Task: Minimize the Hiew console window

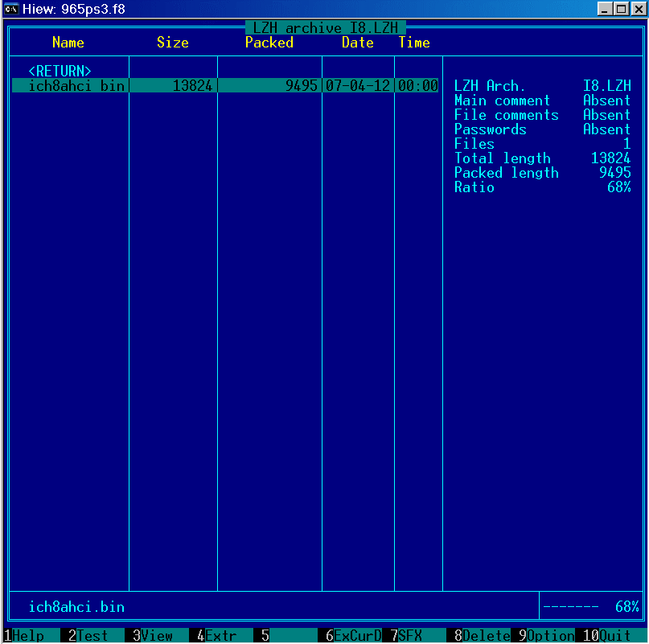Action: pyautogui.click(x=606, y=9)
